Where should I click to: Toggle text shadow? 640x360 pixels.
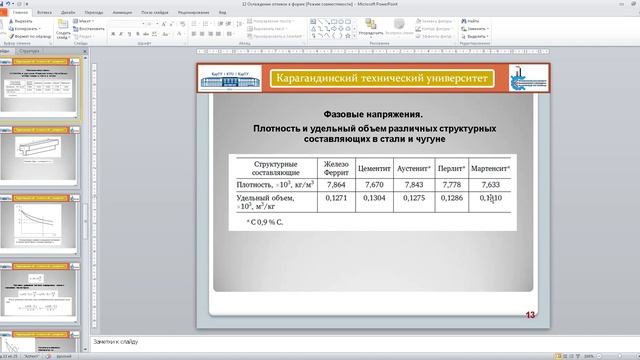tap(138, 34)
